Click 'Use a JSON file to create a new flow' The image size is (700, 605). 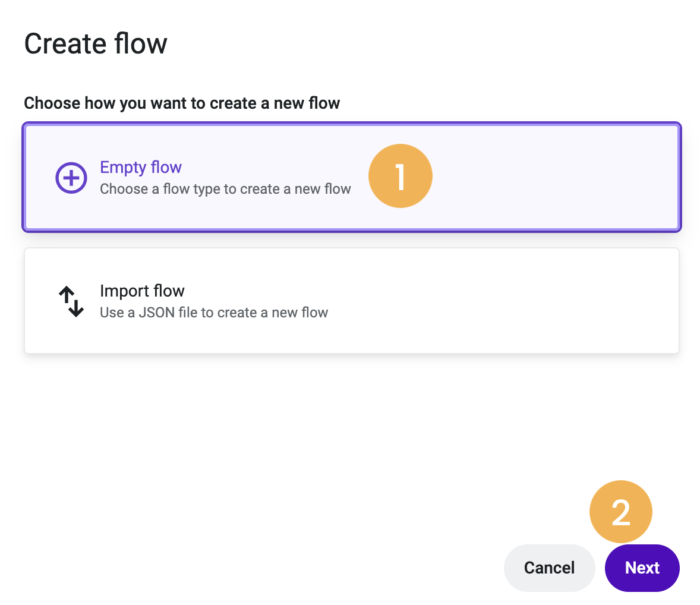pyautogui.click(x=214, y=313)
